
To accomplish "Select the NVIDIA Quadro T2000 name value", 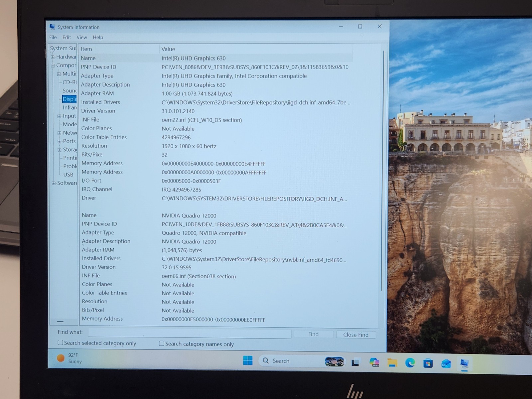I will (189, 216).
